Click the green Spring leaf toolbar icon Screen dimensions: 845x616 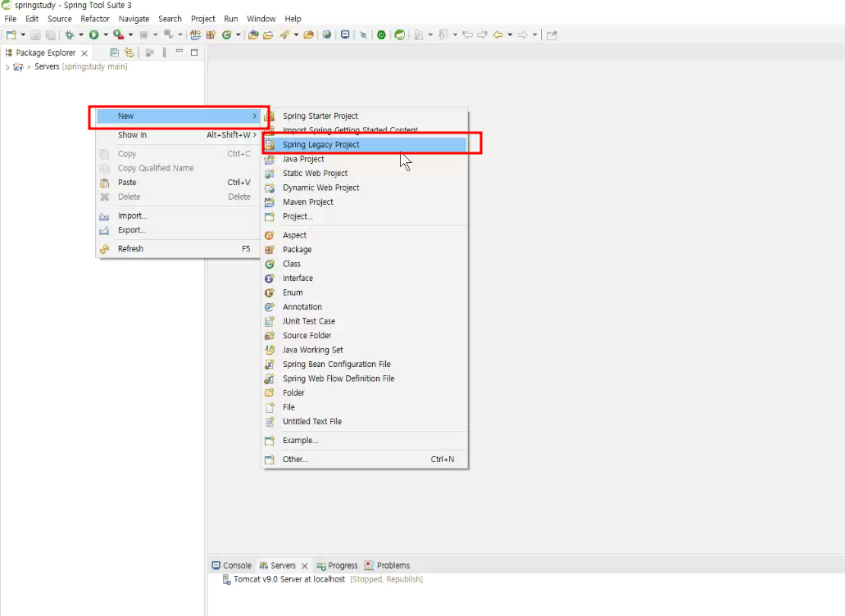coord(399,35)
